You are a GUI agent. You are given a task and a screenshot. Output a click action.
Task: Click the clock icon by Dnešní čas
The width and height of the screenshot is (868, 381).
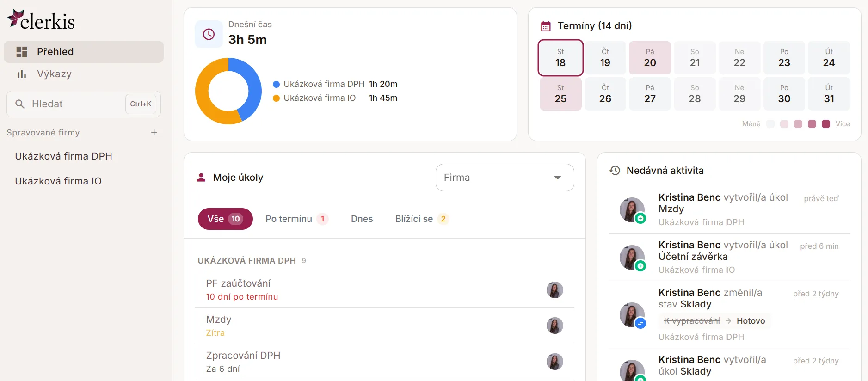coord(209,34)
